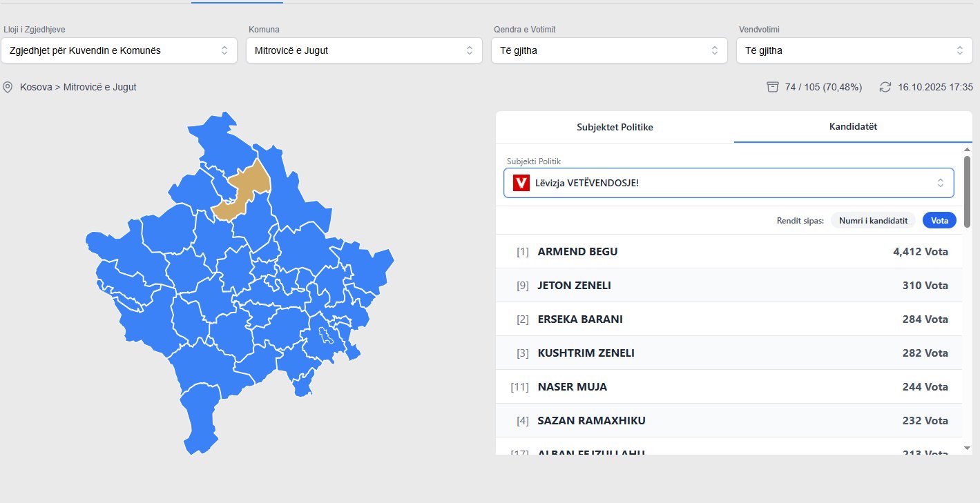The image size is (980, 503).
Task: Select candidate ARMEND BEGU row
Action: [x=729, y=252]
